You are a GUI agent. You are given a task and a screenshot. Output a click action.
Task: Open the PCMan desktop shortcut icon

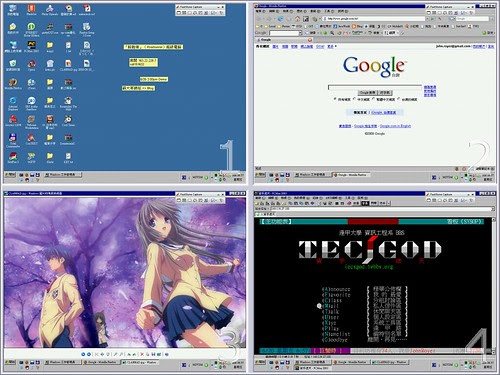(31, 45)
